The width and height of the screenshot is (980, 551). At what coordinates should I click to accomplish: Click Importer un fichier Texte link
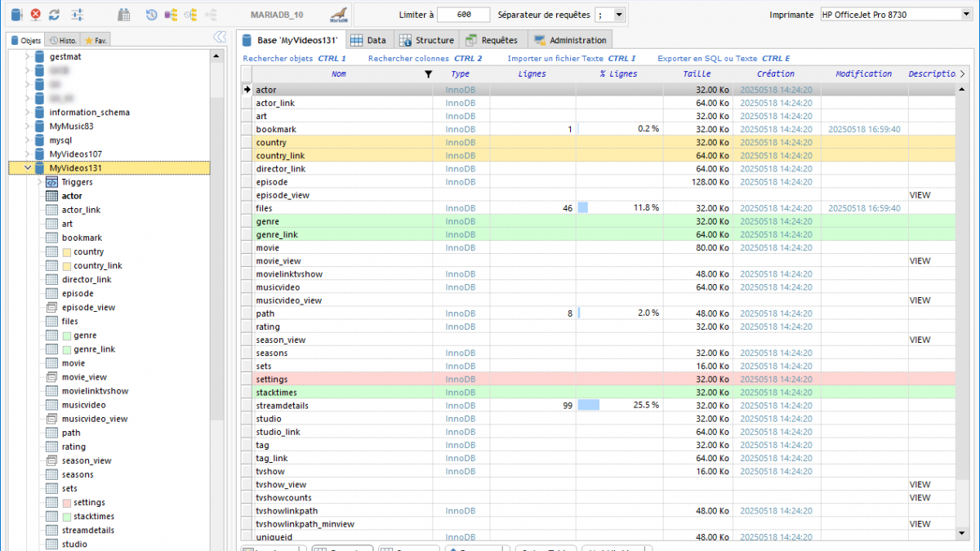coord(571,59)
